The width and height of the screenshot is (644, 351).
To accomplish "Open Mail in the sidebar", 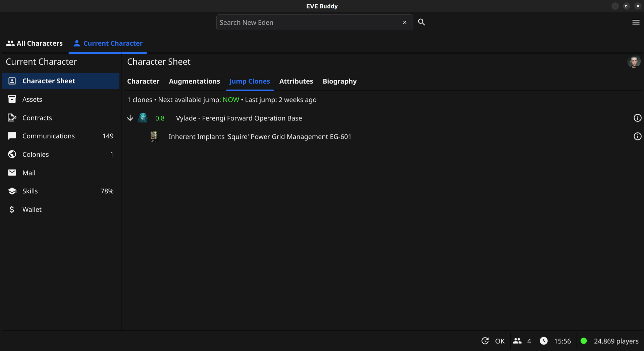I will pos(61,173).
